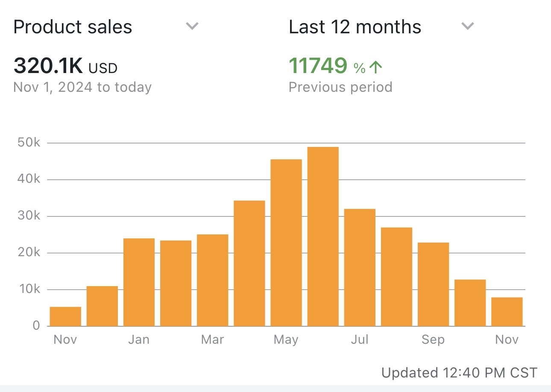Click the last November bar on right

pyautogui.click(x=507, y=312)
